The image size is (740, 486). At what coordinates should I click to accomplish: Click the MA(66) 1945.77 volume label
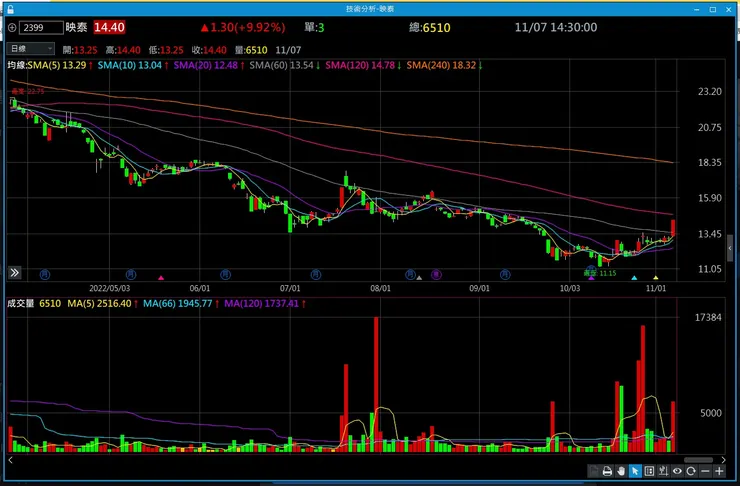177,303
